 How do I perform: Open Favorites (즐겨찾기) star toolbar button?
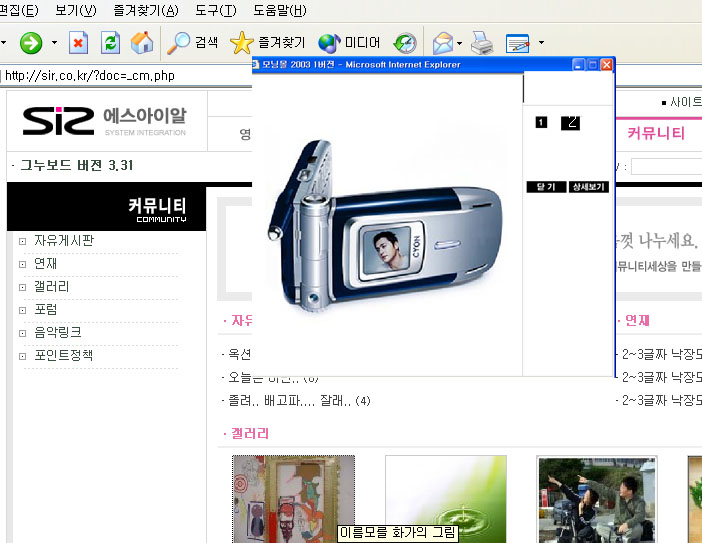(x=267, y=43)
